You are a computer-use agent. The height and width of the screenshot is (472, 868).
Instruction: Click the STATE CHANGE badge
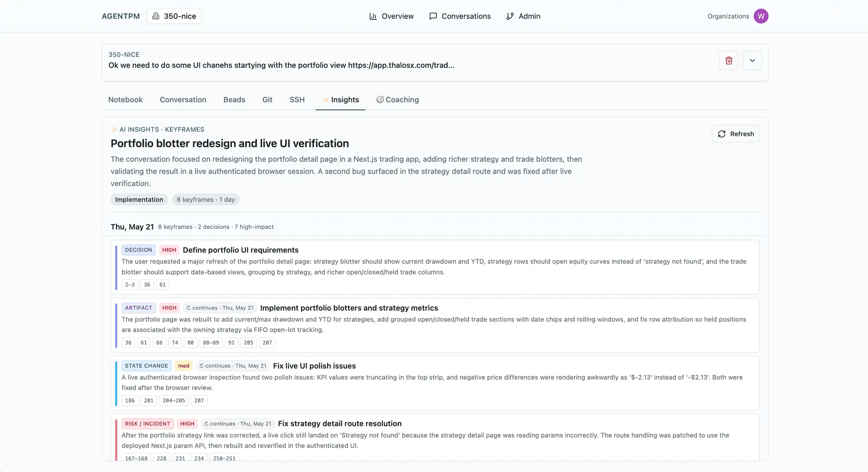(x=146, y=366)
